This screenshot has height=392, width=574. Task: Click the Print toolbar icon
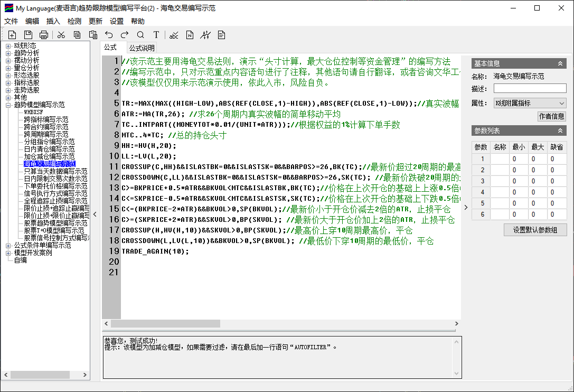44,35
